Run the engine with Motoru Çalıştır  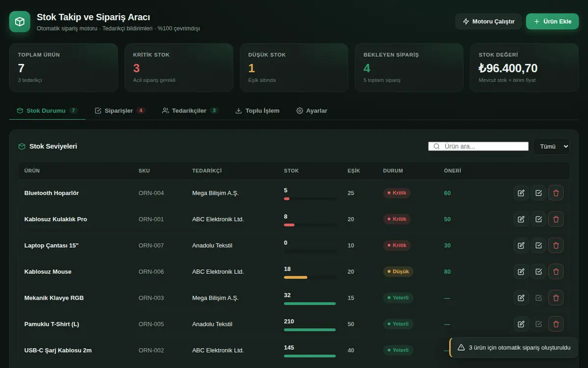click(x=489, y=22)
